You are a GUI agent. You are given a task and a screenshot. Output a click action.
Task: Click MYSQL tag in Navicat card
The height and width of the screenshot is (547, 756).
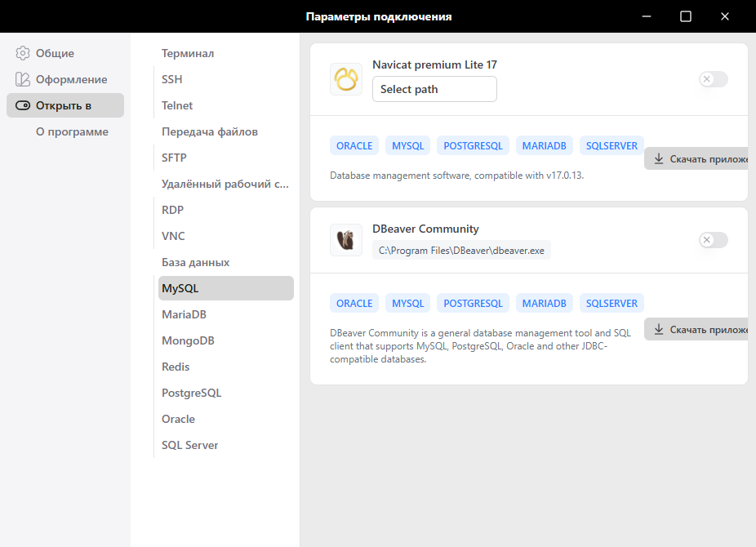(x=408, y=145)
